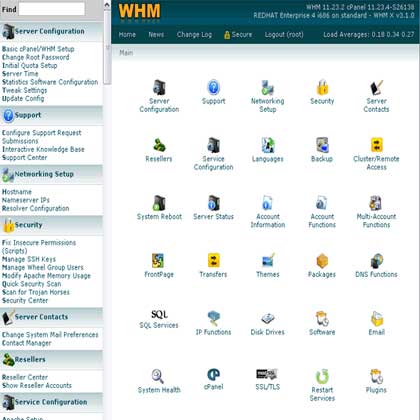420x420 pixels.
Task: Open the cPanel icon
Action: pos(213,375)
